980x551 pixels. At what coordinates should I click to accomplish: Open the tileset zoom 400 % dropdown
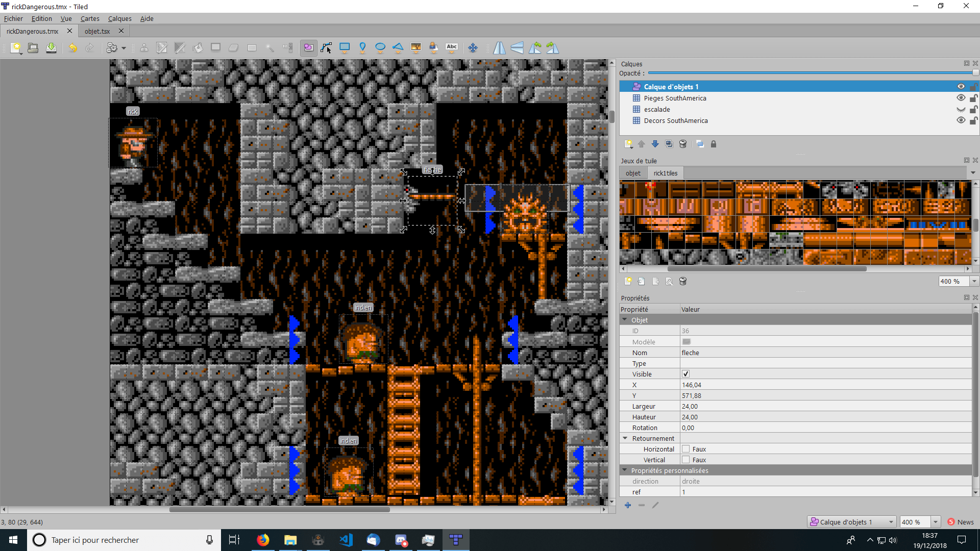[974, 281]
